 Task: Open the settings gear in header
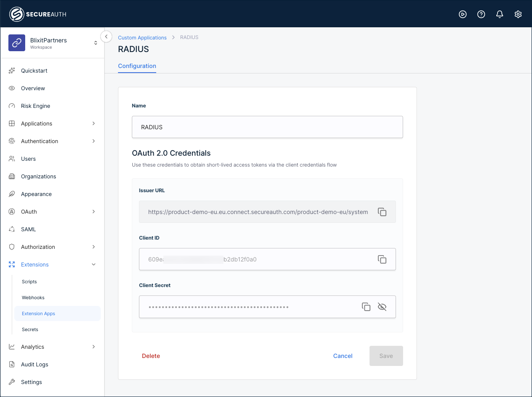(518, 14)
